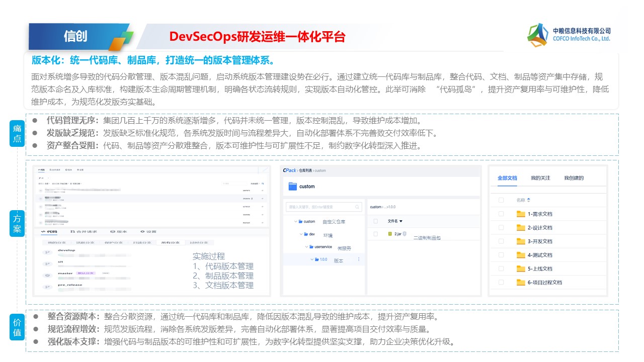Click the 仓库列表 breadcrumb link

click(x=305, y=170)
